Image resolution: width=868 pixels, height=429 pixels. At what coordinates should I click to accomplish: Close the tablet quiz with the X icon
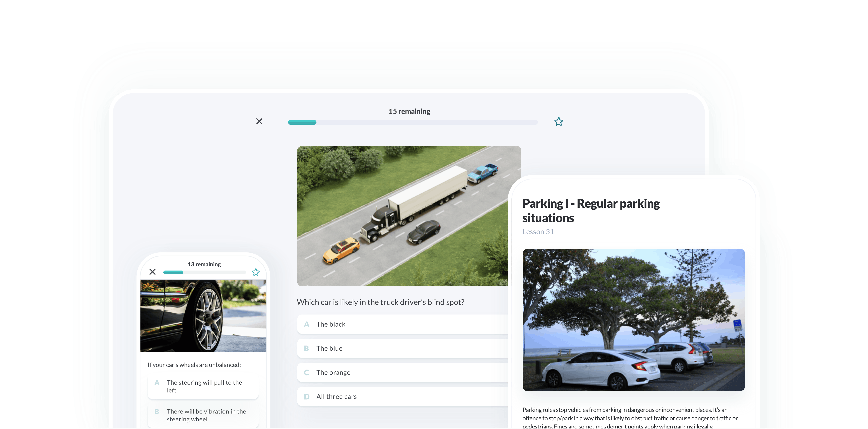click(x=259, y=121)
